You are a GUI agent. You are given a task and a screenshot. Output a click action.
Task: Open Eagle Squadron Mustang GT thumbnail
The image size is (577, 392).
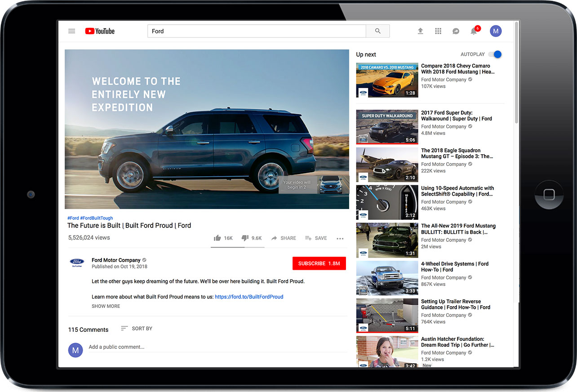(387, 165)
